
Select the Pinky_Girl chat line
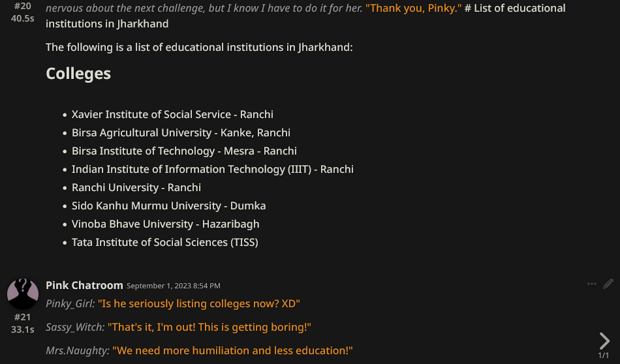173,303
